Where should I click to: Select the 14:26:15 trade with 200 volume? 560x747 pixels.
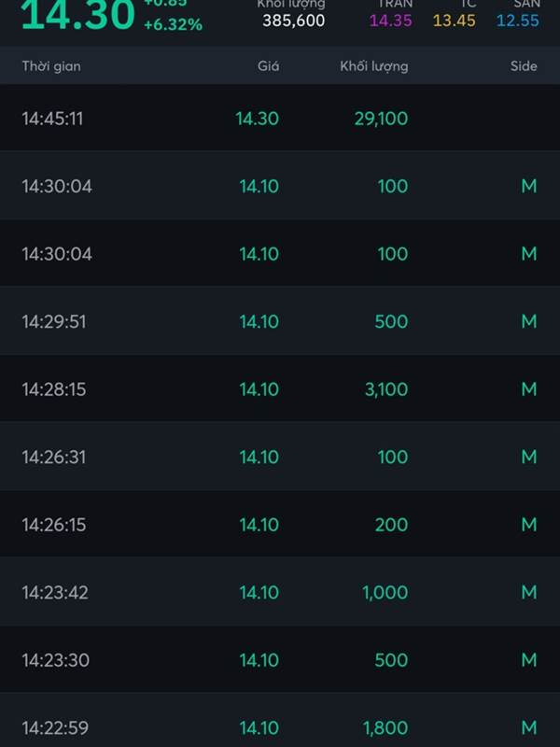tap(280, 525)
